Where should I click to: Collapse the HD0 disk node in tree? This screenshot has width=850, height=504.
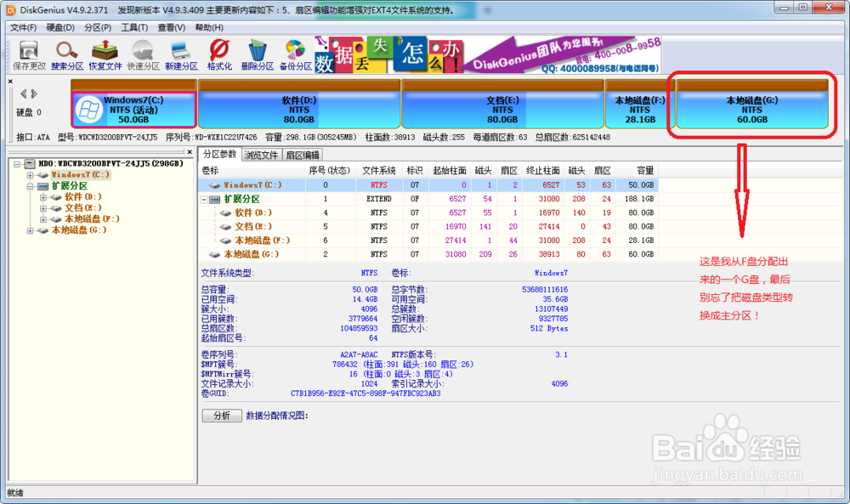(17, 164)
